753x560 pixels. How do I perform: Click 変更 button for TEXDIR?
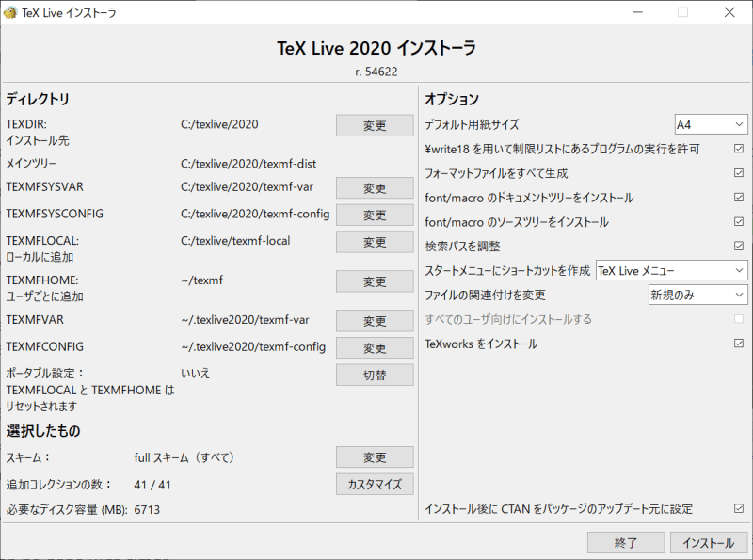pyautogui.click(x=375, y=125)
